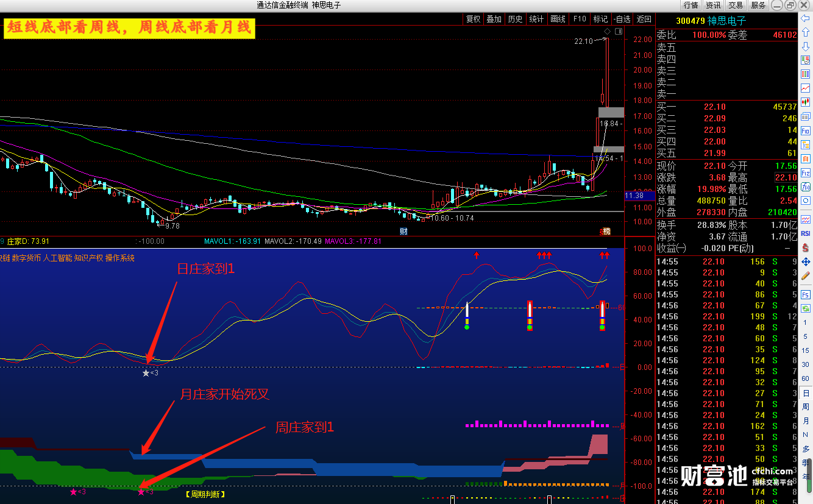Screen dimensions: 813x504
Task: Select the 月 monthly period
Action: coord(806,421)
